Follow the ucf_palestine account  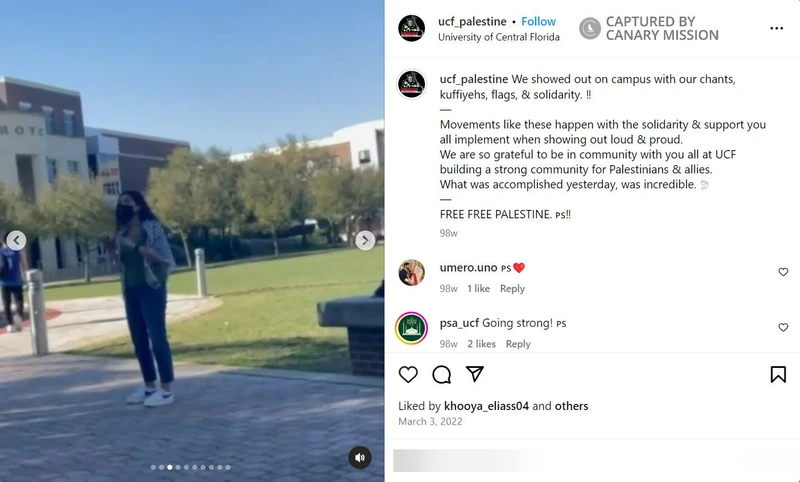[x=538, y=21]
